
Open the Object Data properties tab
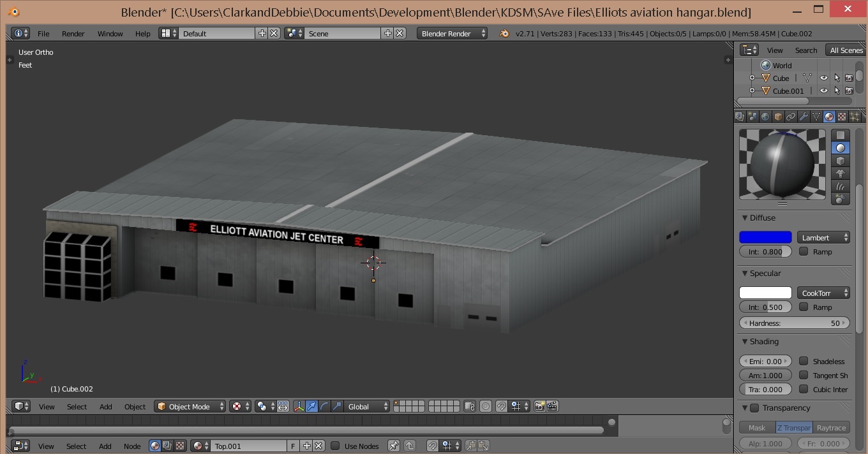(x=815, y=117)
